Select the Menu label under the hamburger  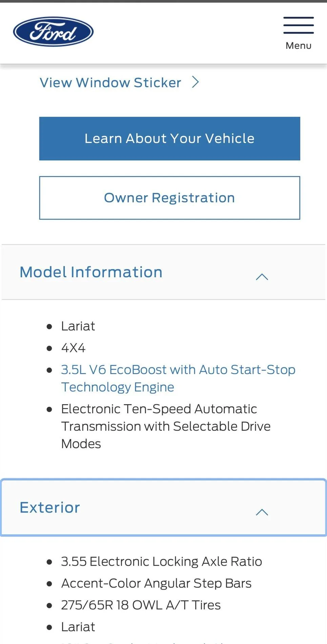click(298, 45)
